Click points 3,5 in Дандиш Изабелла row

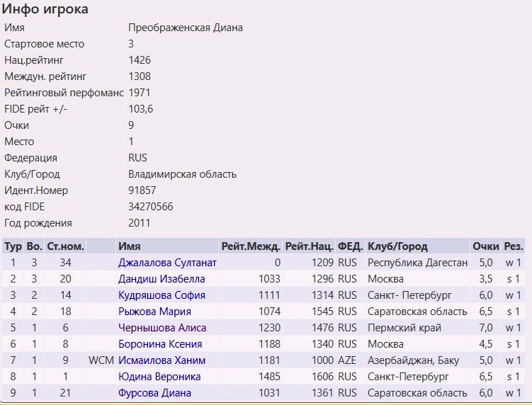coord(485,279)
